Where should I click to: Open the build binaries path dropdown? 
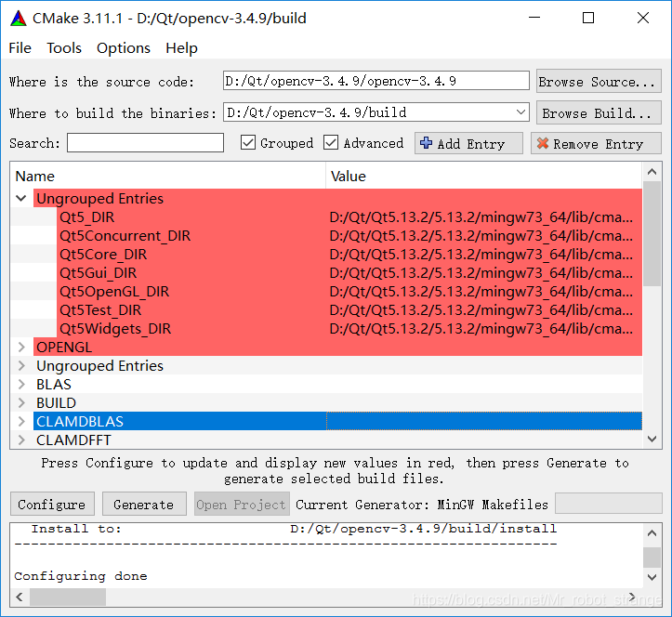point(520,112)
